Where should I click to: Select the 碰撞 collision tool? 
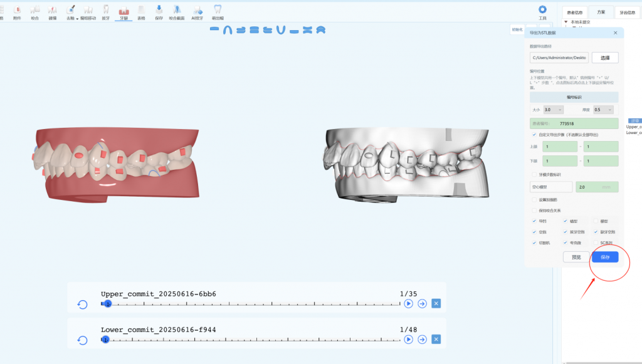pyautogui.click(x=53, y=13)
